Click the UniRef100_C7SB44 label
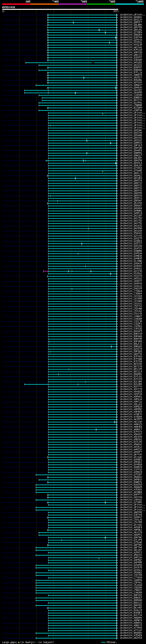This screenshot has width=146, height=644. [131, 291]
